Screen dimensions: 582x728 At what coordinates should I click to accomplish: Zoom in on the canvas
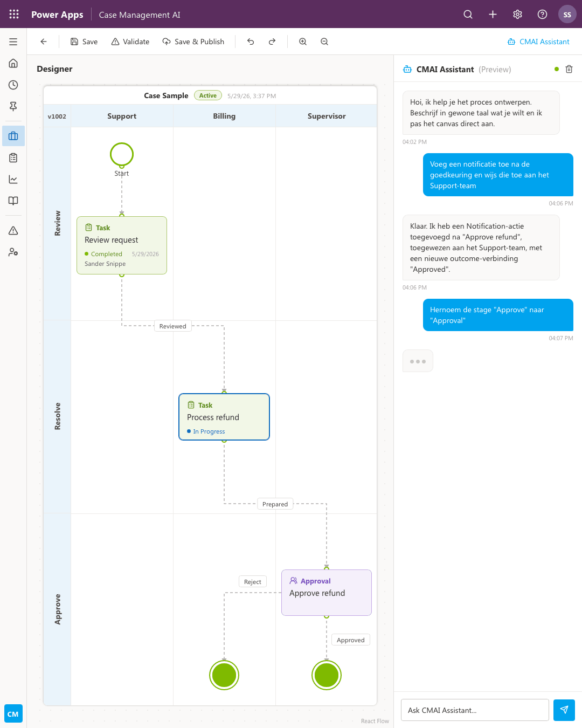(303, 42)
